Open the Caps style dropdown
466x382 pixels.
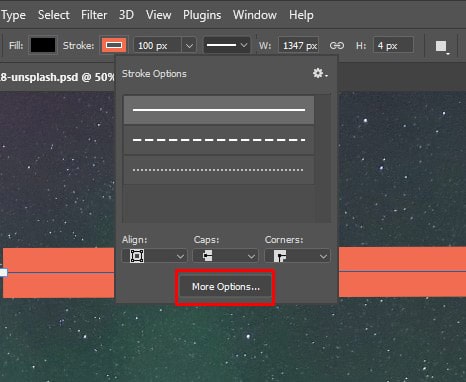[x=225, y=256]
